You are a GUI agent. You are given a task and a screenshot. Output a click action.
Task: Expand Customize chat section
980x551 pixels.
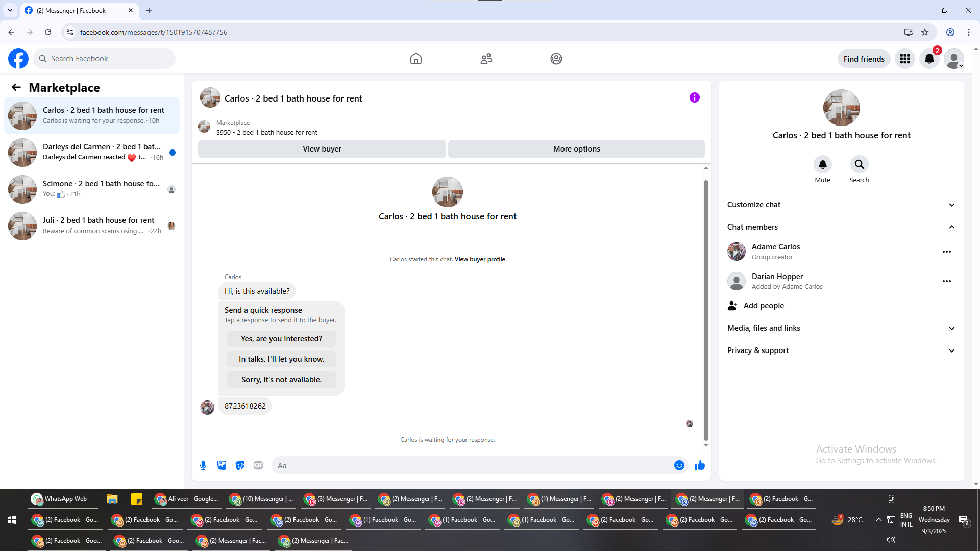coord(841,205)
